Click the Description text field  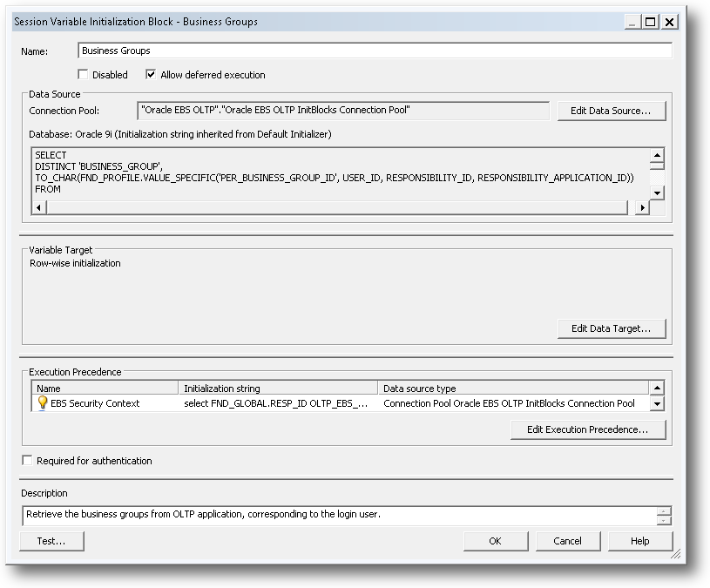[x=339, y=515]
